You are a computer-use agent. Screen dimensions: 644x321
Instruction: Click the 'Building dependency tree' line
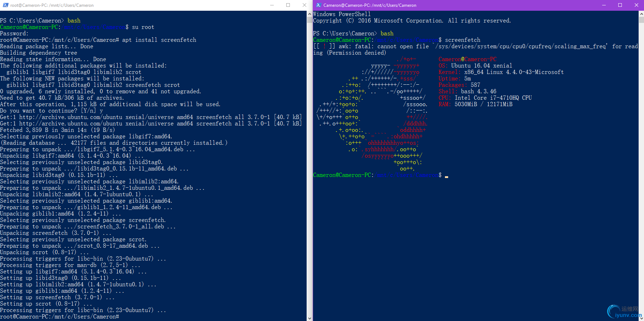pos(39,53)
